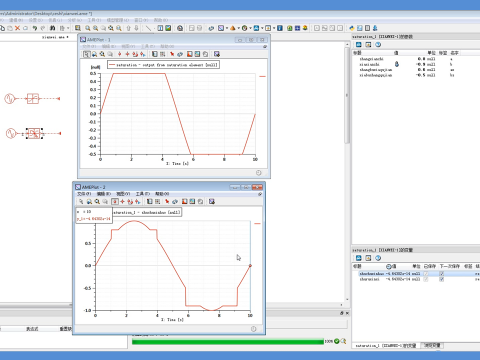Open dropdown arrow beside the orange cone icon
The width and height of the screenshot is (480, 360).
pos(238,28)
